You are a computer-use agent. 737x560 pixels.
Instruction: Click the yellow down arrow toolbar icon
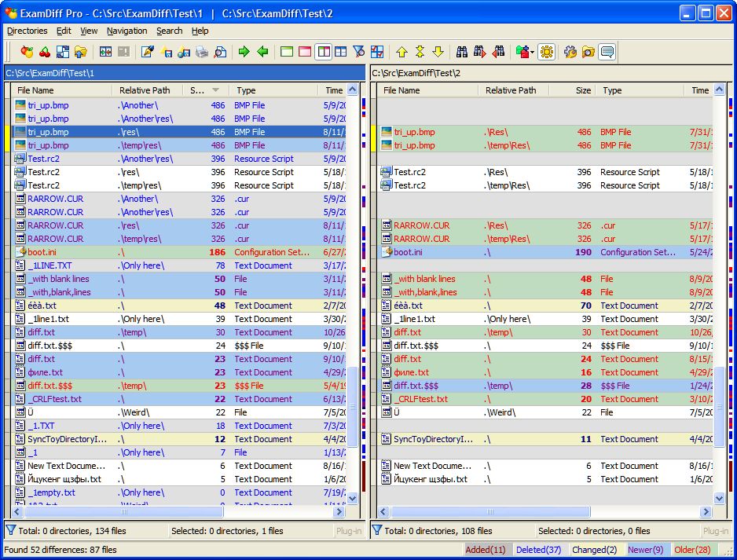click(438, 52)
